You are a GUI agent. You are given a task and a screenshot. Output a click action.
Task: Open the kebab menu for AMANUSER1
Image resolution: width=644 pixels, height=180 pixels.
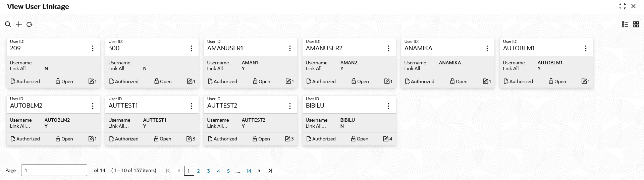point(290,49)
